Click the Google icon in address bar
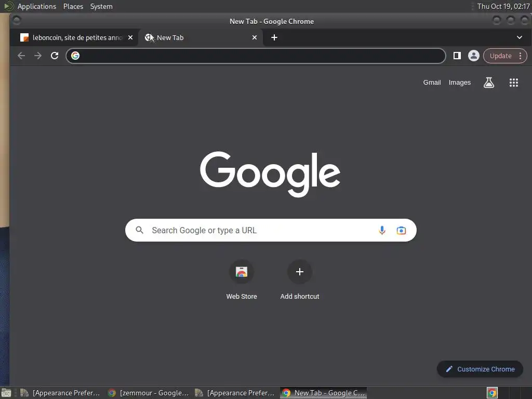Screen dimensions: 532x399 (x=75, y=56)
